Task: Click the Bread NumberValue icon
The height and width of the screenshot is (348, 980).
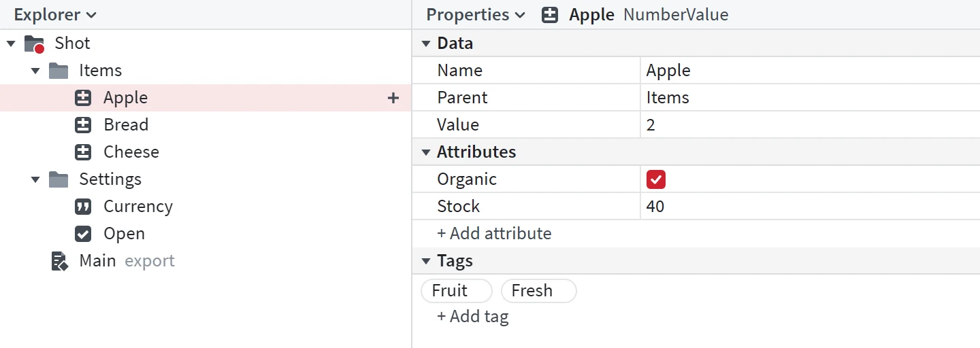Action: [83, 125]
